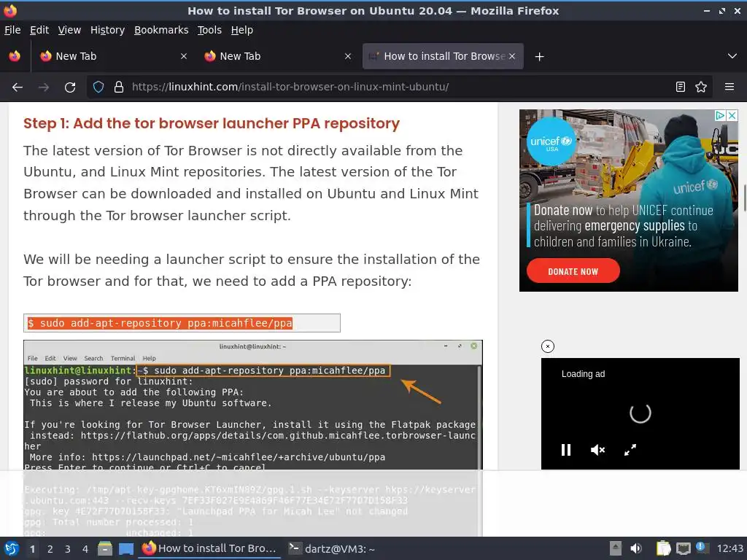The image size is (747, 560).
Task: Bookmark this page with the star
Action: 701,87
